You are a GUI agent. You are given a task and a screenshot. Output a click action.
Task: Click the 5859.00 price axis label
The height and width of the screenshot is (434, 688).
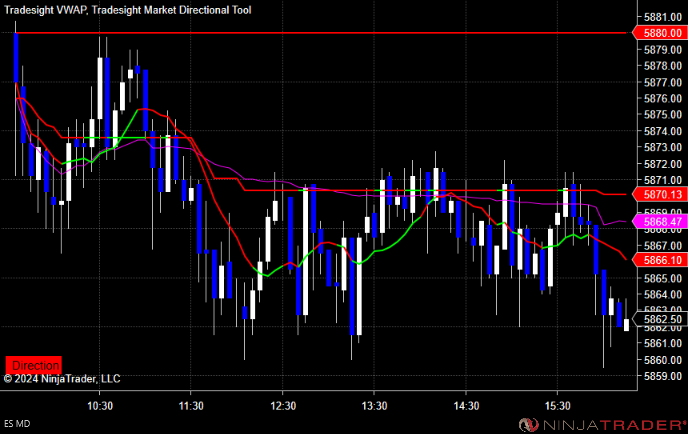point(663,376)
